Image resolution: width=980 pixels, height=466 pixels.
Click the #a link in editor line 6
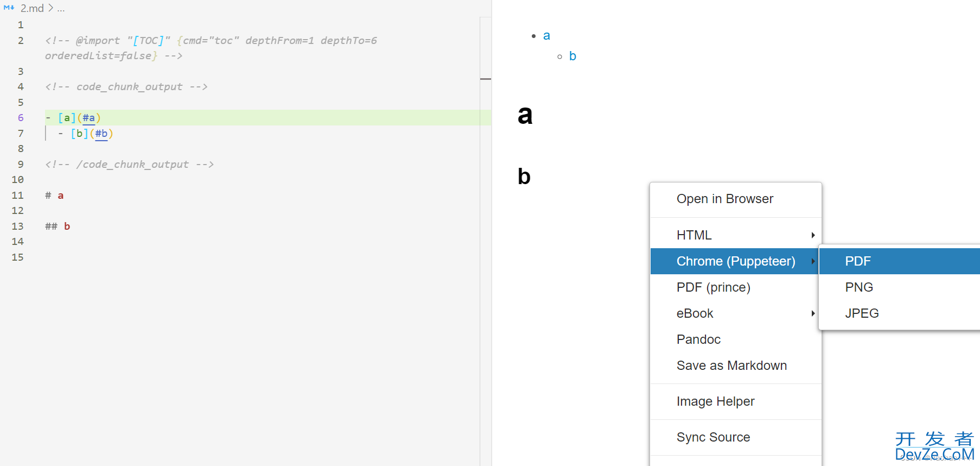click(x=88, y=118)
